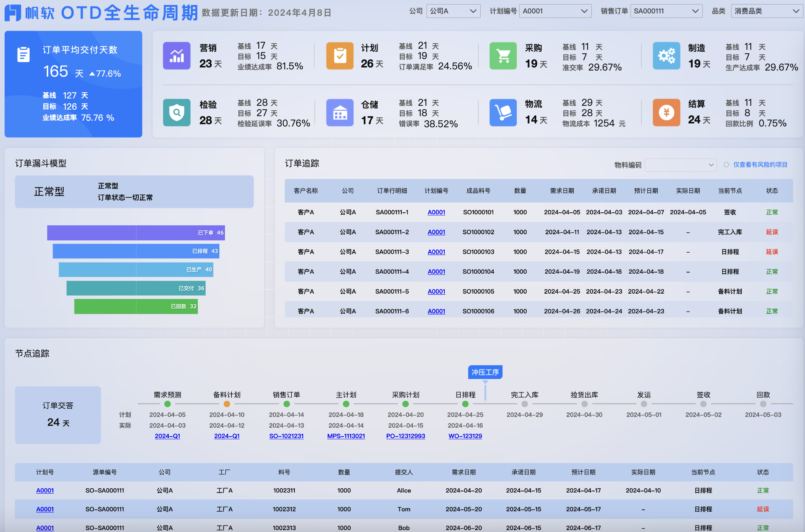This screenshot has width=805, height=532.
Task: Click the purple 已下单 46 funnel bar
Action: 136,233
